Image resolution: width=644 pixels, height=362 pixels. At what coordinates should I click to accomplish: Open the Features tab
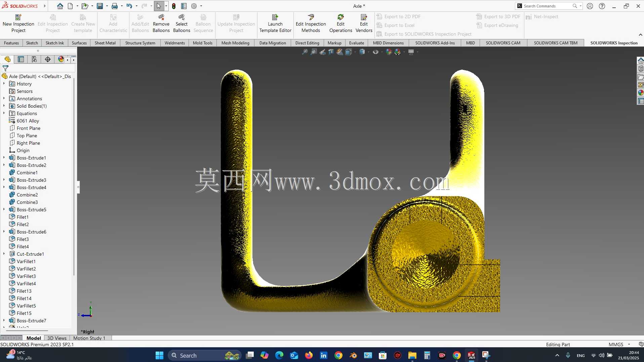[x=11, y=43]
